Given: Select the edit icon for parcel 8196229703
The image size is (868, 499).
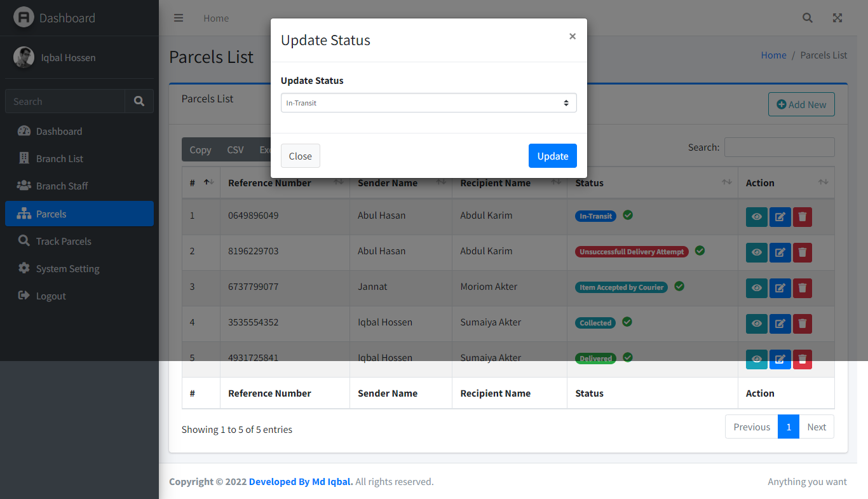Looking at the screenshot, I should click(x=780, y=252).
